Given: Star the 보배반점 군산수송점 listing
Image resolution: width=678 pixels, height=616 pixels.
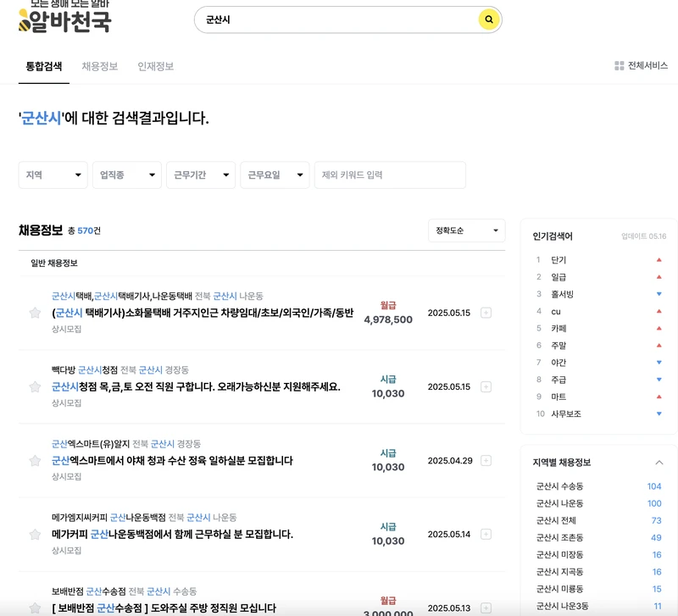Looking at the screenshot, I should tap(35, 608).
